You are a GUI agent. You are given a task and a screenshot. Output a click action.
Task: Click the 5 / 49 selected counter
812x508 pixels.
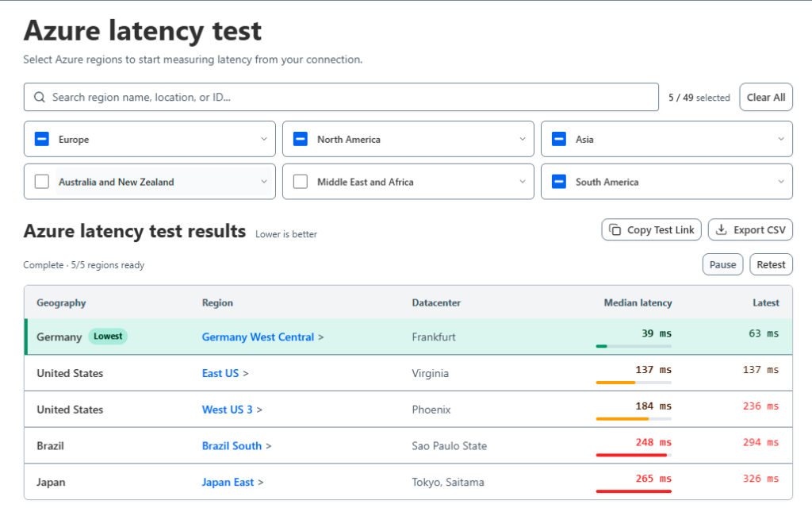pyautogui.click(x=699, y=98)
